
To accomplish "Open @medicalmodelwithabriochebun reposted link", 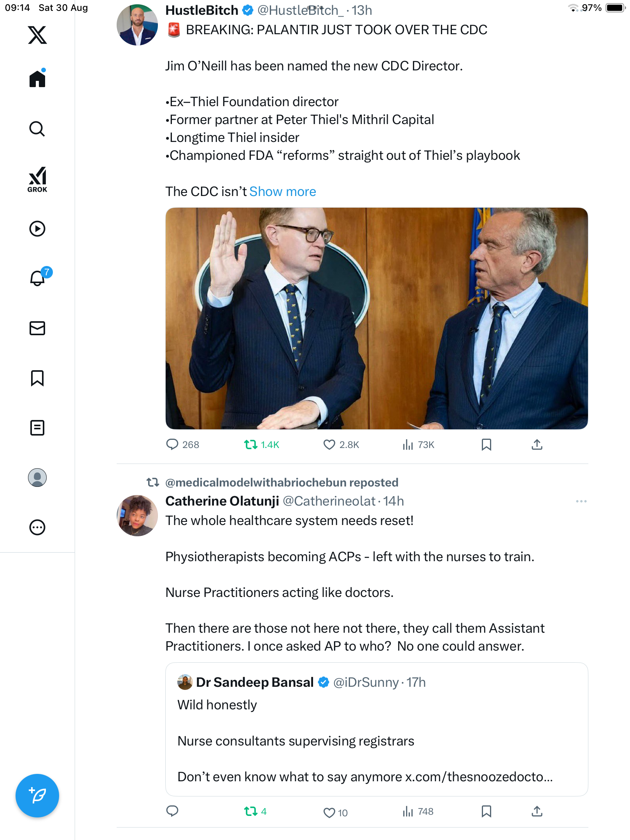I will [x=282, y=483].
